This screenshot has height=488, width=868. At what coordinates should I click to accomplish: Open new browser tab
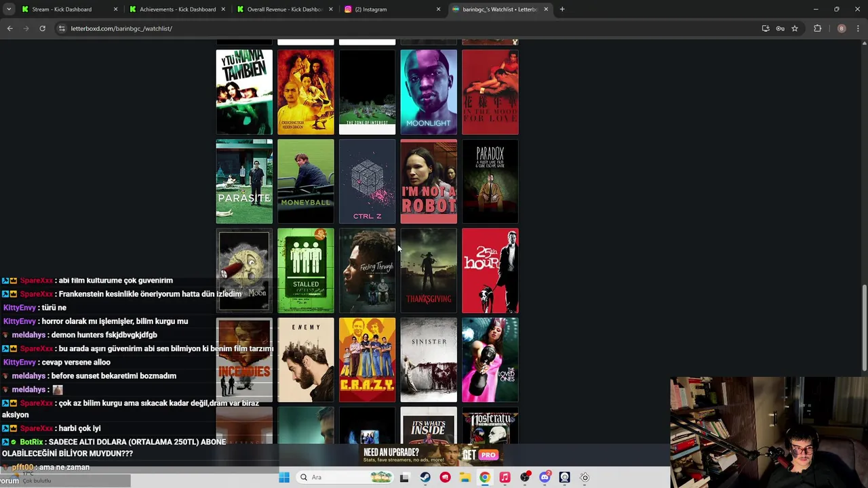click(562, 9)
